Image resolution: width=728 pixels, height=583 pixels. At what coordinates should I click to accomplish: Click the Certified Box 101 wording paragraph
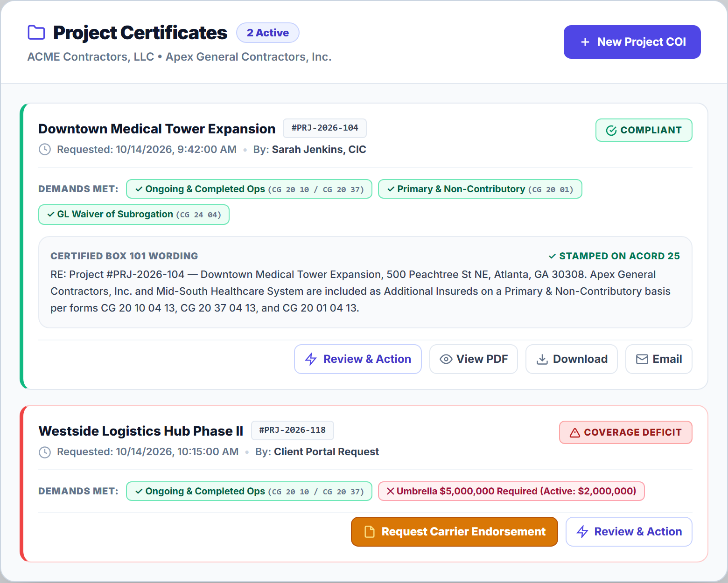point(361,291)
